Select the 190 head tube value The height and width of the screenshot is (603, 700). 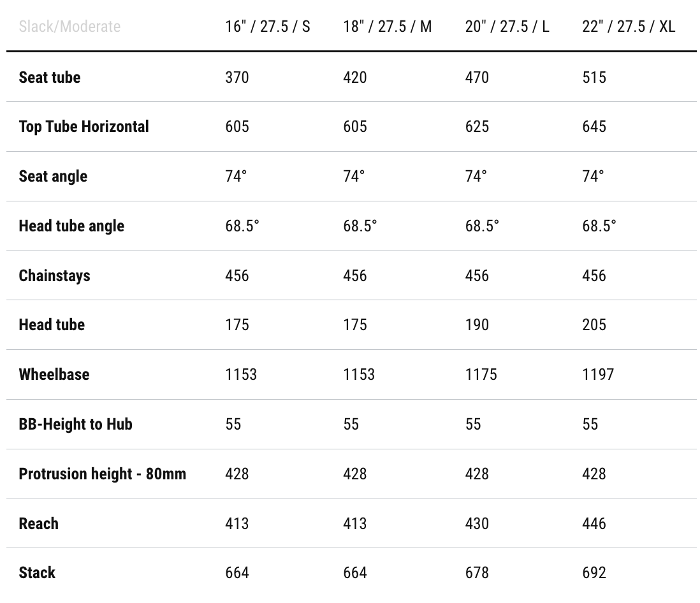[477, 324]
